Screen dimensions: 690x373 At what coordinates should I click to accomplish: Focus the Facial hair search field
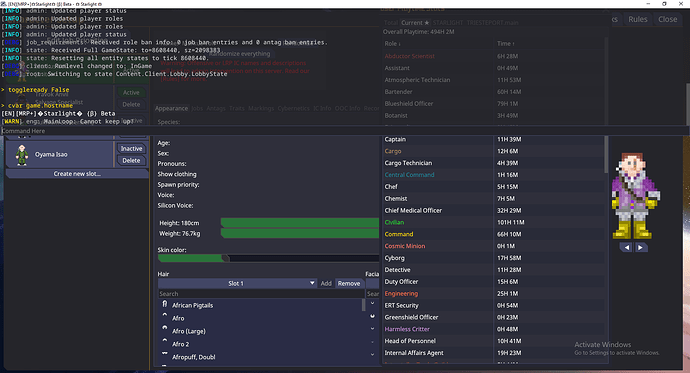click(x=373, y=294)
